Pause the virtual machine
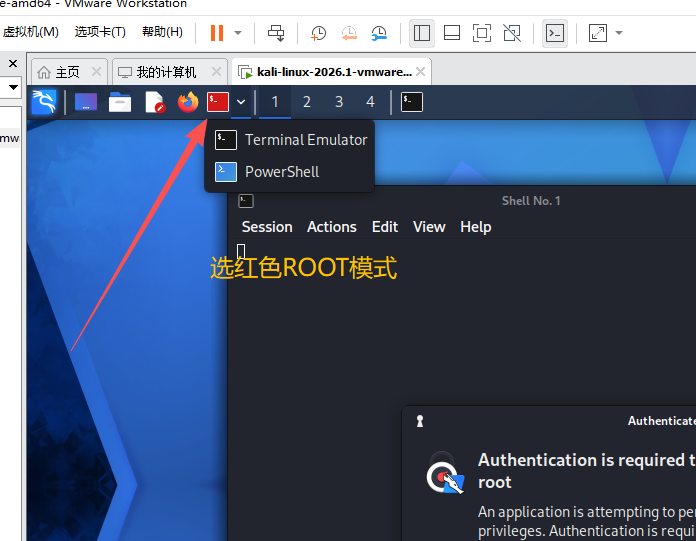This screenshot has height=541, width=696. click(217, 33)
